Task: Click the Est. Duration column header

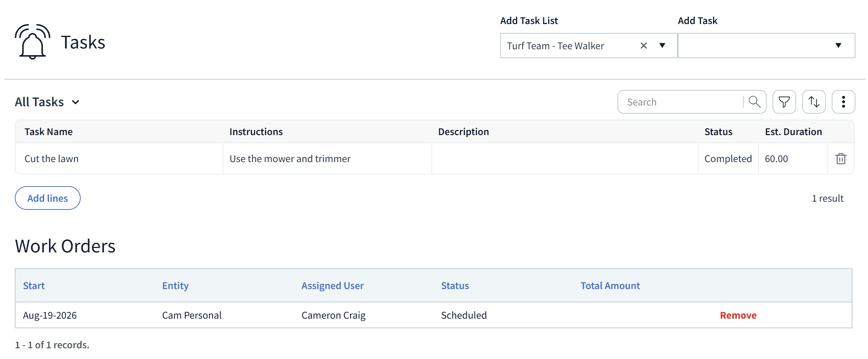Action: point(794,132)
